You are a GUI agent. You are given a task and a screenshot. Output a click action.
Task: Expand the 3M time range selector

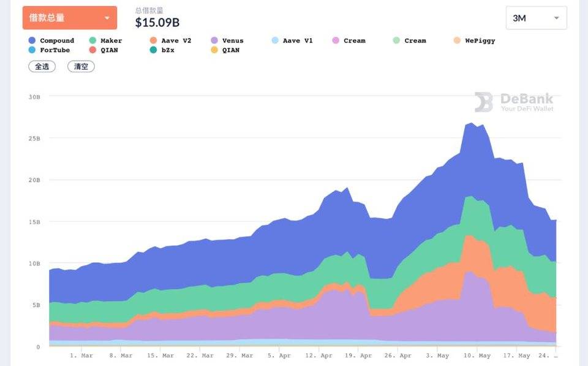click(536, 18)
